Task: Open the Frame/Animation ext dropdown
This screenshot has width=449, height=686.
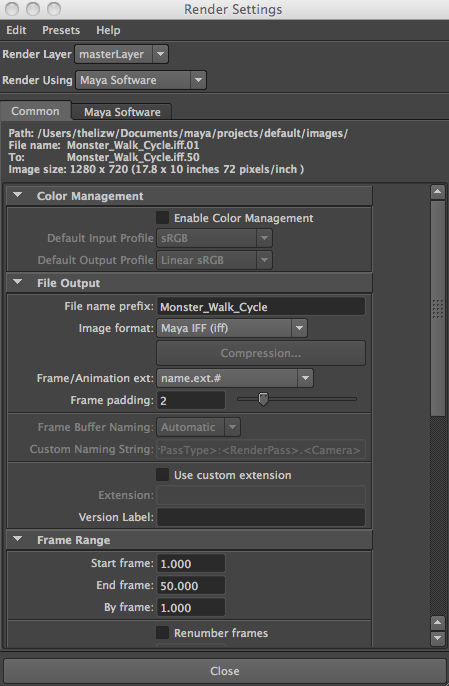Action: click(235, 378)
